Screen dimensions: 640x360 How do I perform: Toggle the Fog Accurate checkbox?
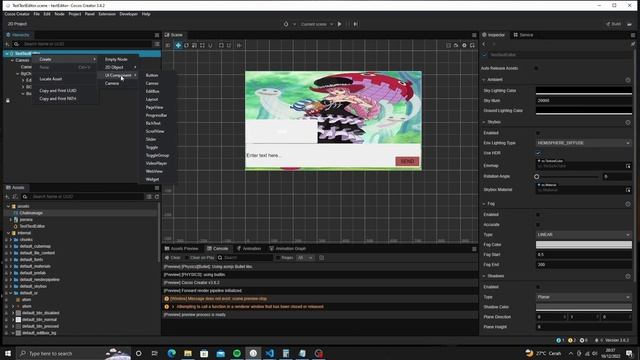point(538,225)
